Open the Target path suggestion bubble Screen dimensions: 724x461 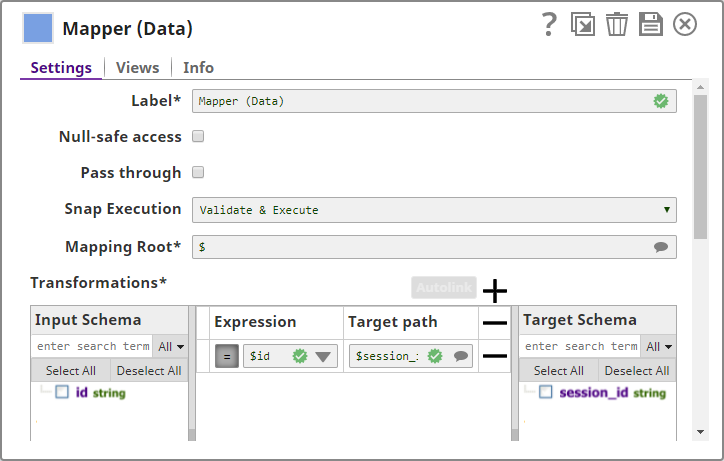click(460, 356)
